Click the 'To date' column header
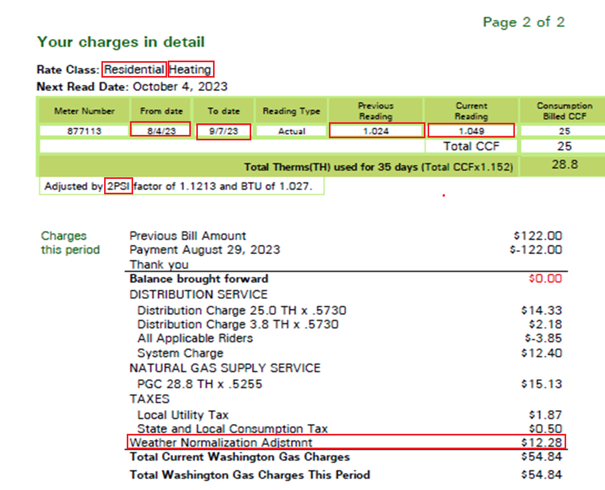Screen dimensions: 605x490 pos(224,111)
